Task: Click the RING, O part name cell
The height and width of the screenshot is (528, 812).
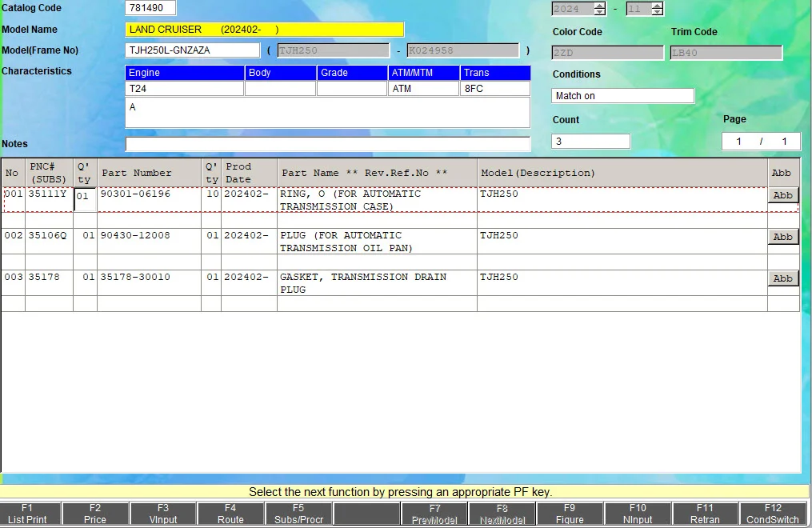Action: point(377,200)
